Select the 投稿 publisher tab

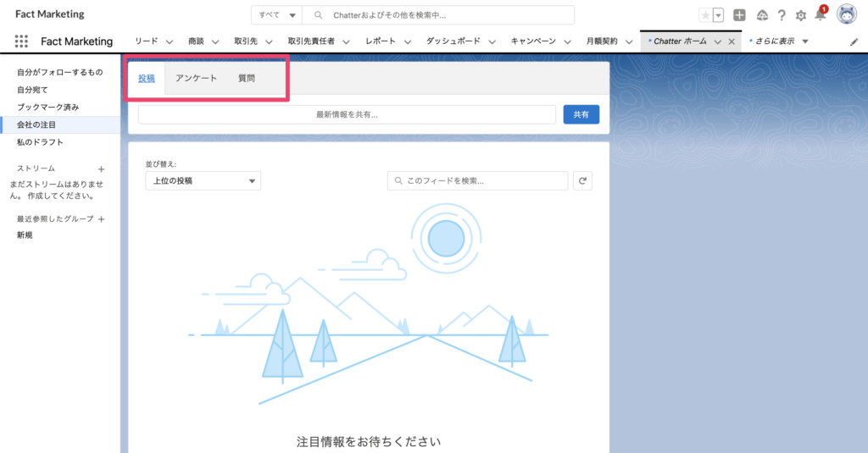[146, 78]
